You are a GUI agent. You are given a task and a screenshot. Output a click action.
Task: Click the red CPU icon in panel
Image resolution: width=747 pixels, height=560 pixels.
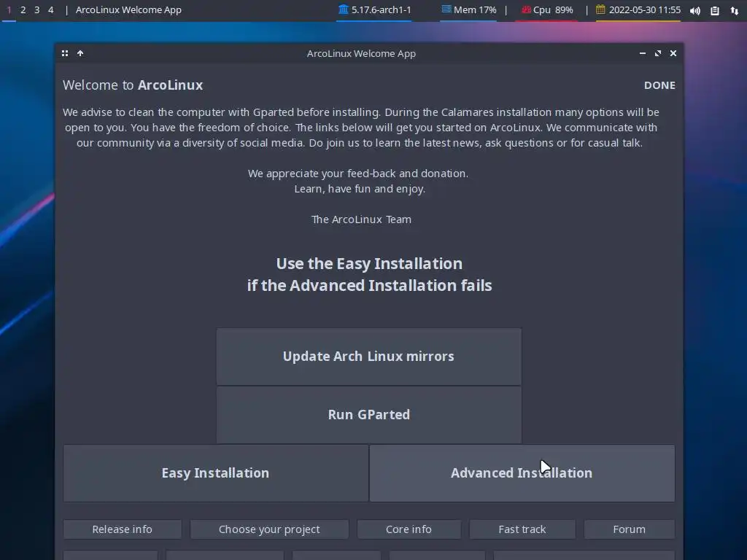(x=526, y=9)
